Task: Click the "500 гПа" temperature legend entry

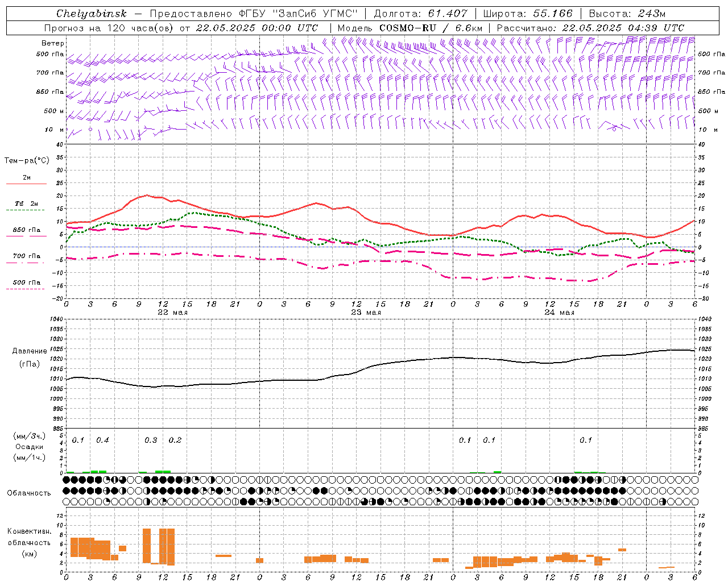Action: coord(27,282)
